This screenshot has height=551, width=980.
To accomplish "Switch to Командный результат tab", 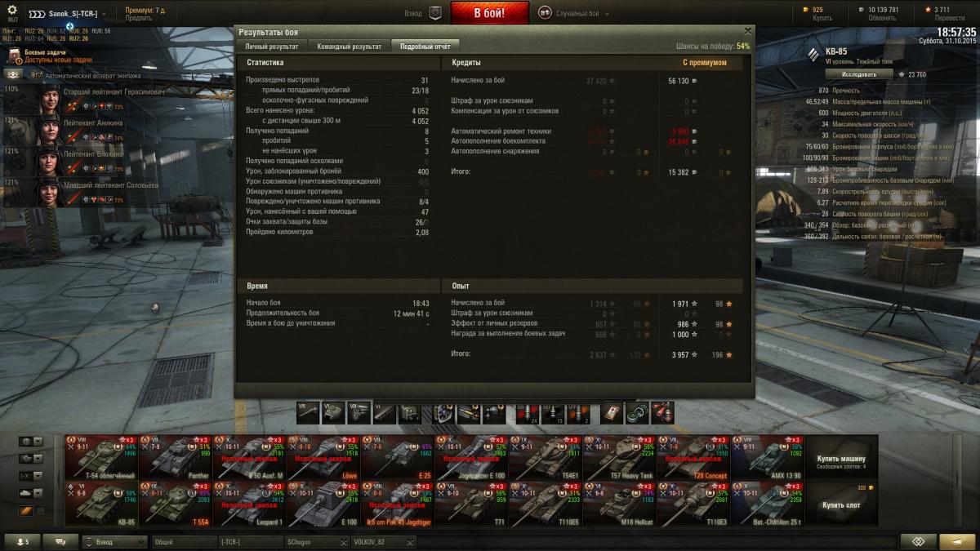I will (x=349, y=47).
